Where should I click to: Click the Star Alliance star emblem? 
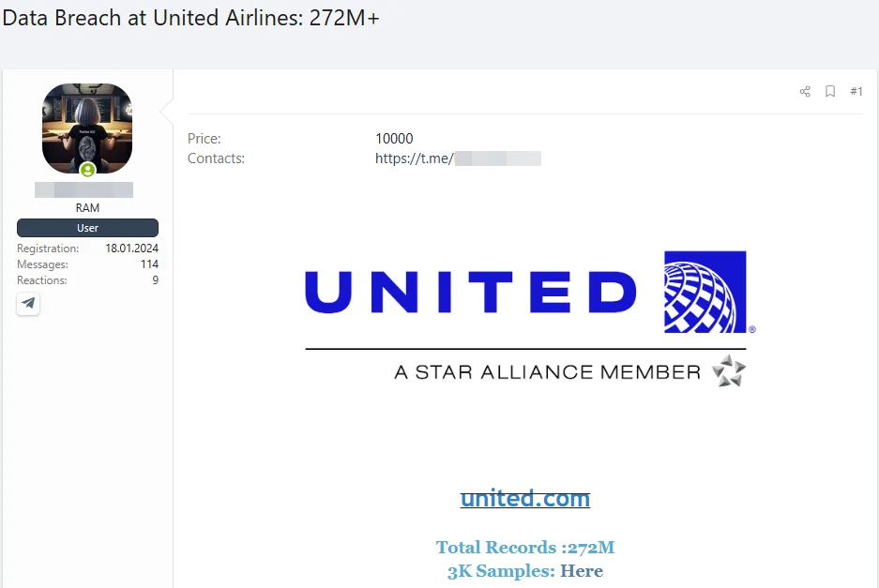[x=728, y=371]
